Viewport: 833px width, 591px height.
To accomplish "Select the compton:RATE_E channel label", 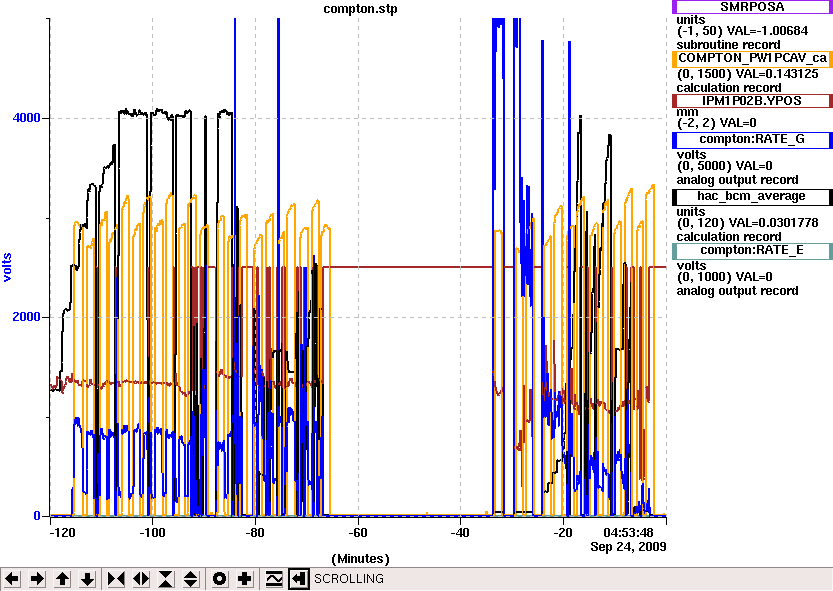I will pos(752,251).
